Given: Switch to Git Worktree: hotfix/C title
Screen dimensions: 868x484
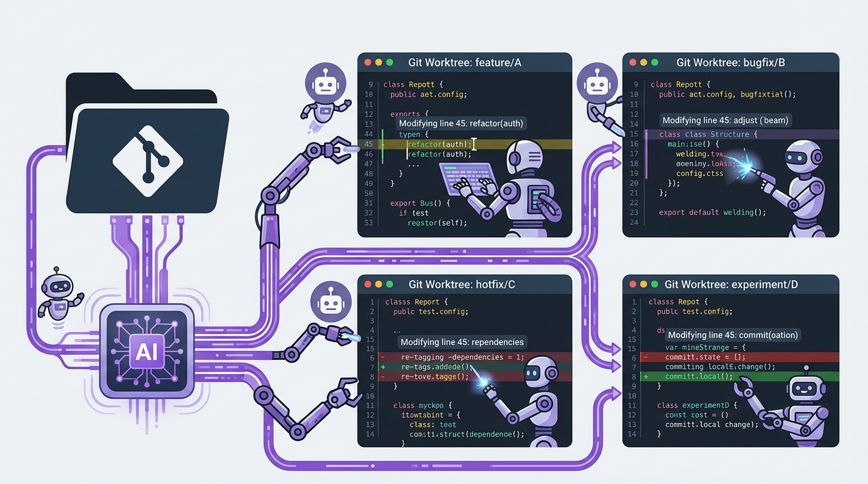Looking at the screenshot, I should [x=462, y=284].
